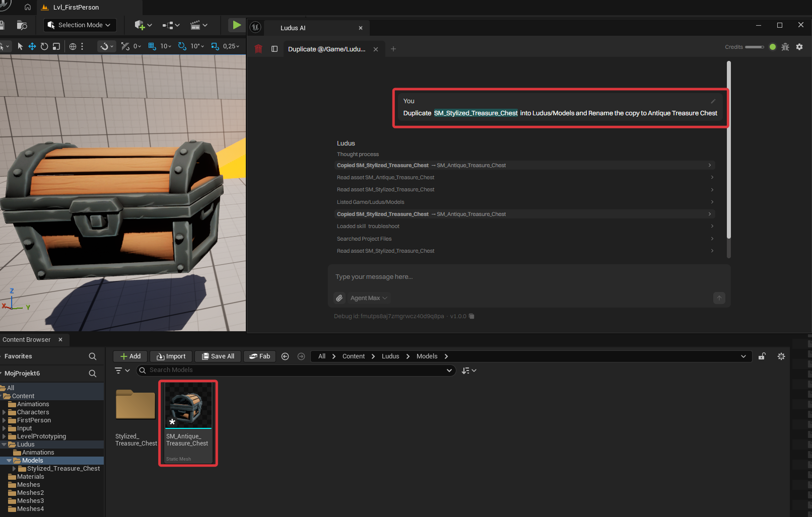
Task: Click the Ludus chat vertical scrollbar
Action: pyautogui.click(x=728, y=150)
